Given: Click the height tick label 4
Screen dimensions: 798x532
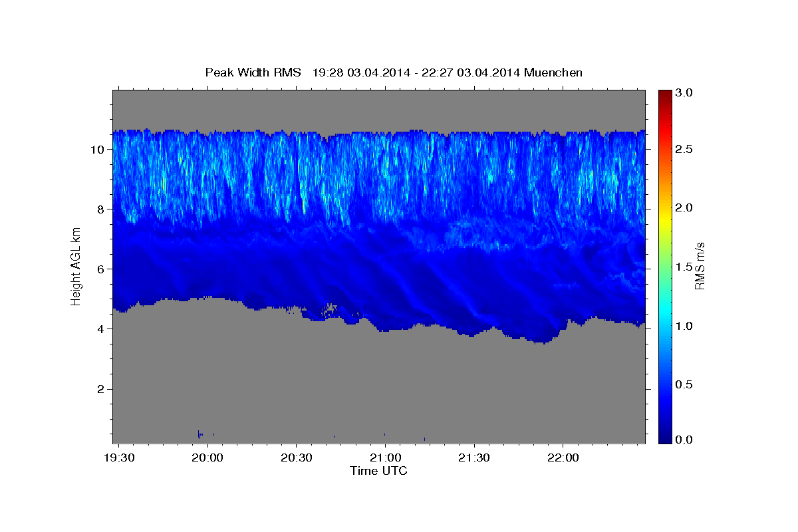Looking at the screenshot, I should click(102, 329).
